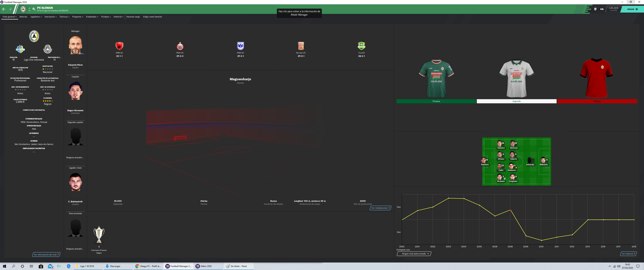This screenshot has height=270, width=644.
Task: Launch Microsoft Edge from taskbar
Action: point(69,266)
